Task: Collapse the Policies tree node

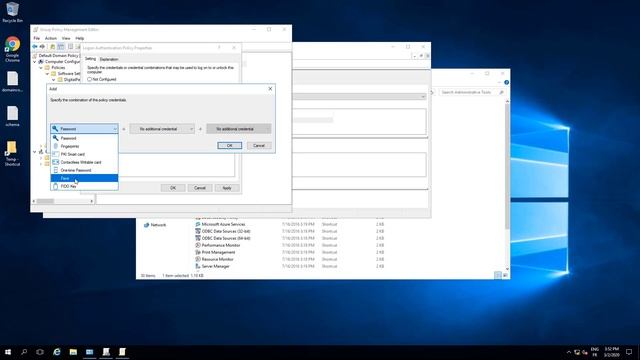Action: [x=41, y=68]
